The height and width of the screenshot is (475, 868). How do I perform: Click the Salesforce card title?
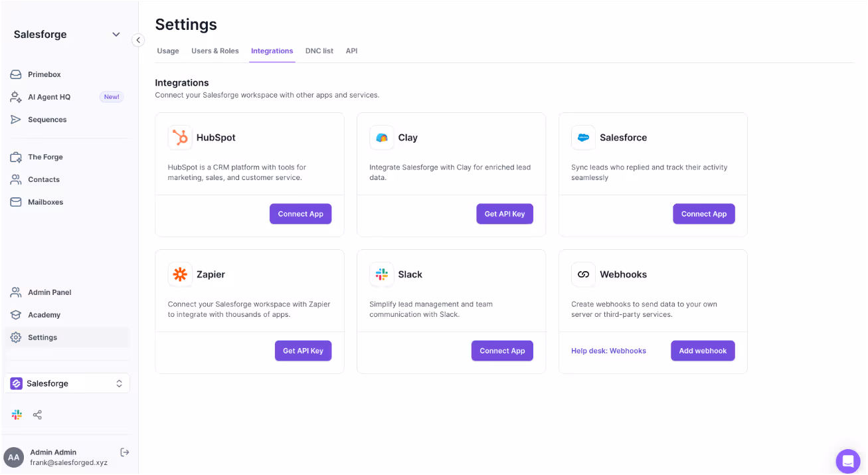[623, 138]
